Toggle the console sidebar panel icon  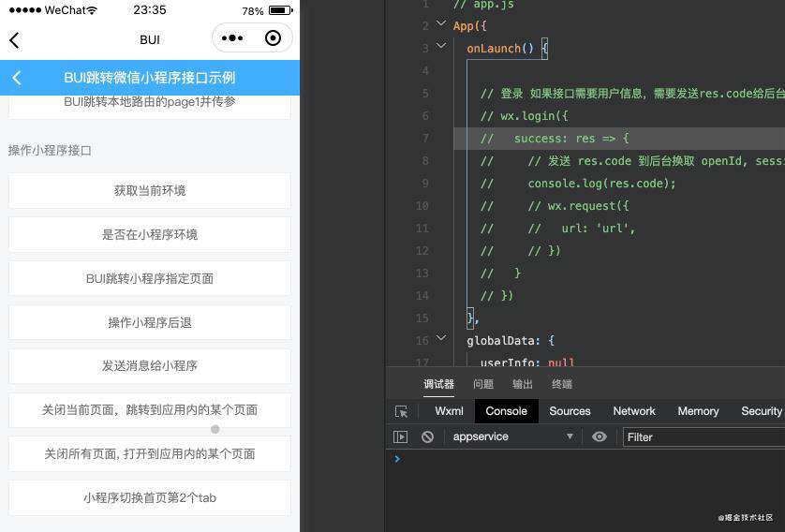pyautogui.click(x=401, y=436)
